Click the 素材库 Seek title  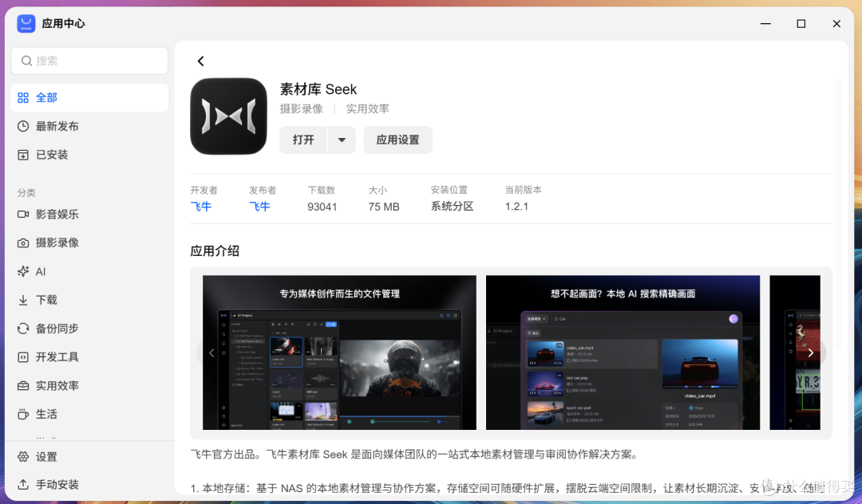pyautogui.click(x=318, y=89)
